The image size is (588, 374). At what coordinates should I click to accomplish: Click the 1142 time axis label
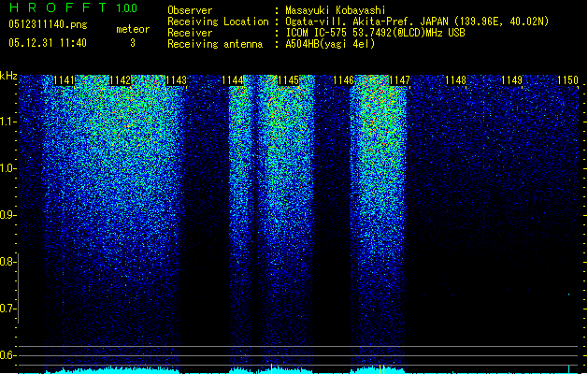tap(120, 80)
